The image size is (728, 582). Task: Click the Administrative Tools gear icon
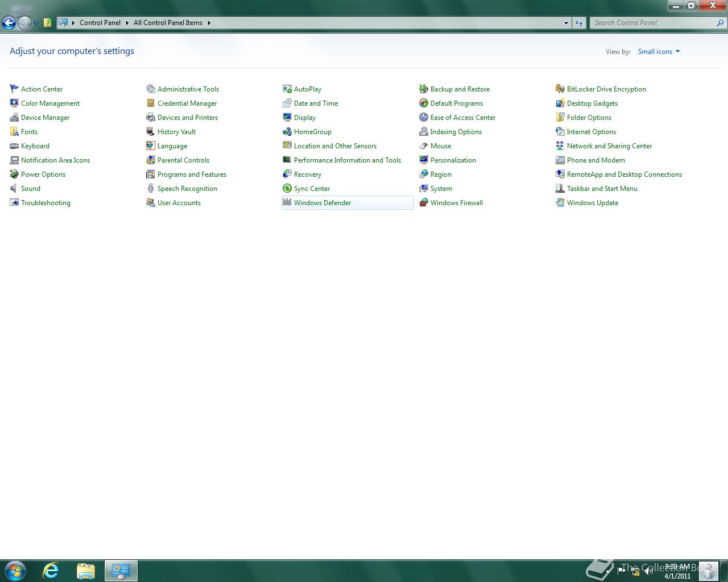click(x=151, y=89)
